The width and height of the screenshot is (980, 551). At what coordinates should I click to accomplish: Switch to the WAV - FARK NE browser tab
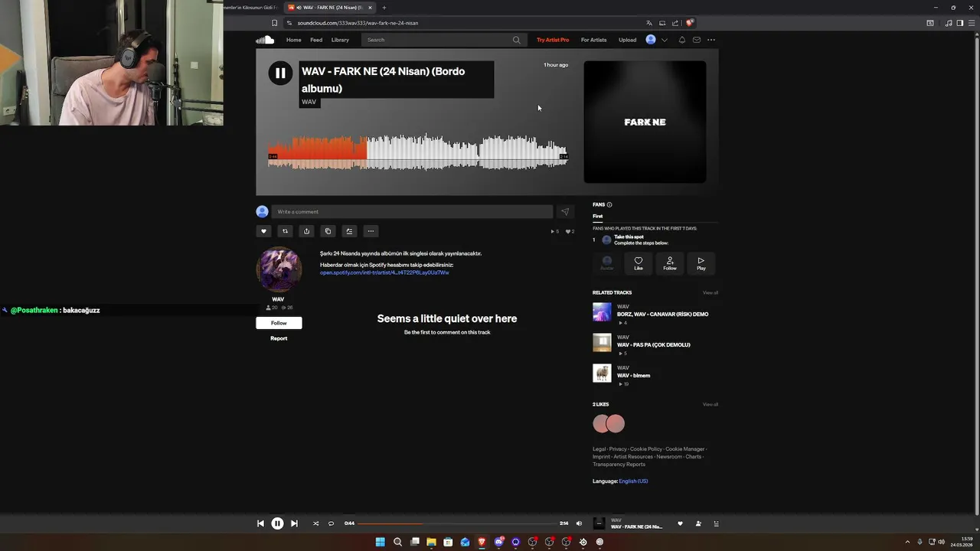coord(329,8)
